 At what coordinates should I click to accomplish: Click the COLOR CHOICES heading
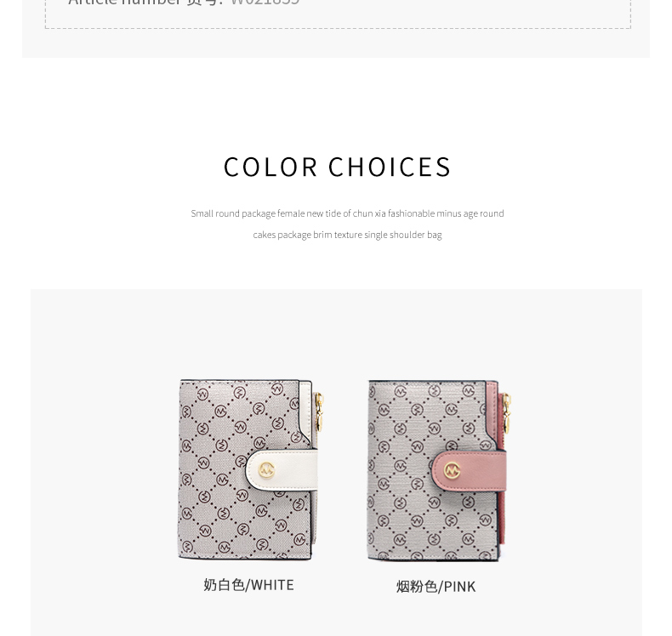[x=337, y=167]
